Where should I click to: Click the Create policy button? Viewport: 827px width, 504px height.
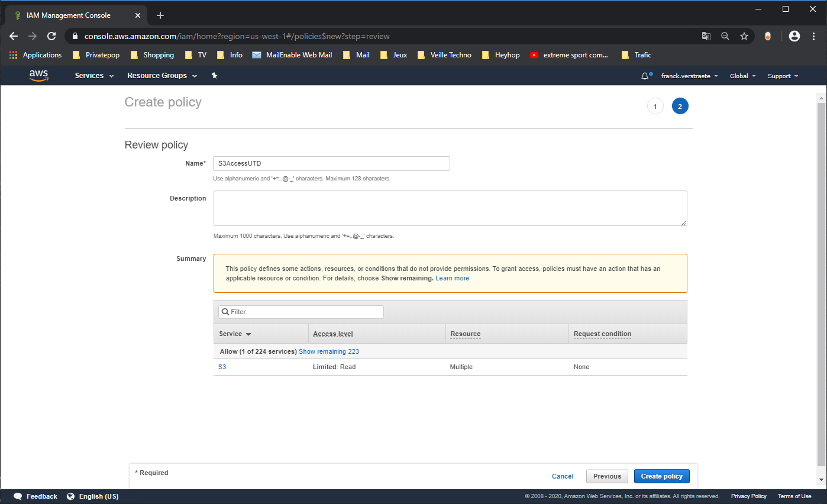[x=661, y=476]
